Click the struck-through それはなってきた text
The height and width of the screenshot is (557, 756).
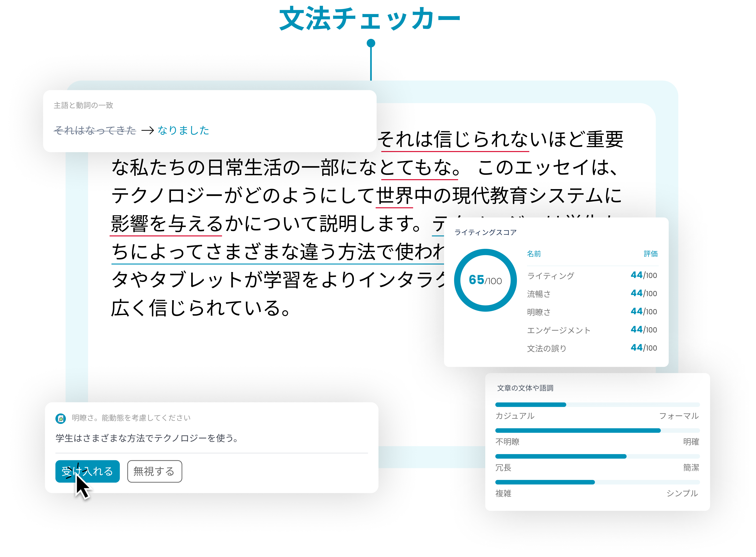[x=95, y=131]
